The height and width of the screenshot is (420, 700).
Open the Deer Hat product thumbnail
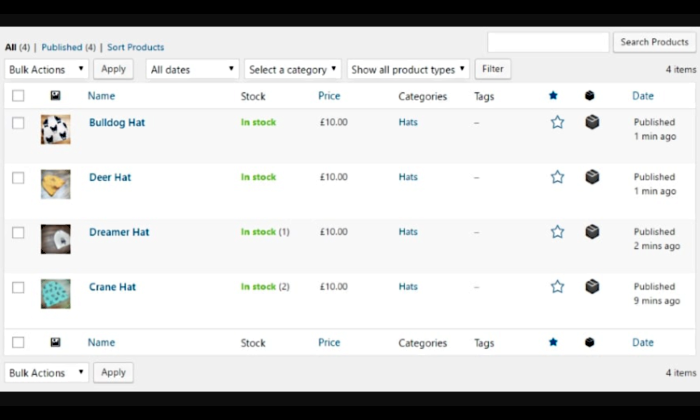55,184
